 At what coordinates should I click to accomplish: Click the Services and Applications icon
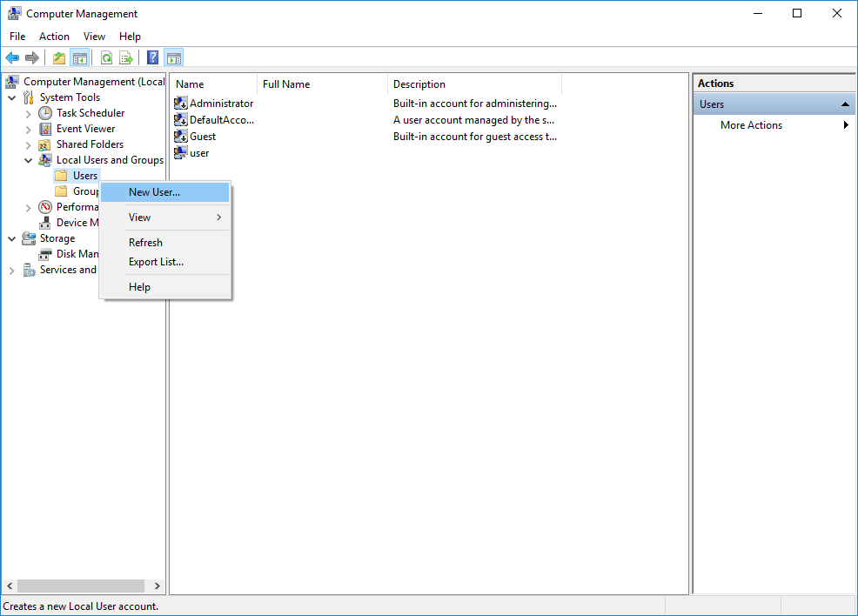point(29,270)
